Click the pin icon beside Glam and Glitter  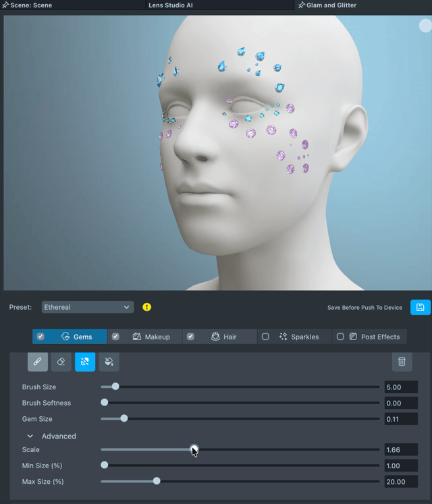(301, 5)
